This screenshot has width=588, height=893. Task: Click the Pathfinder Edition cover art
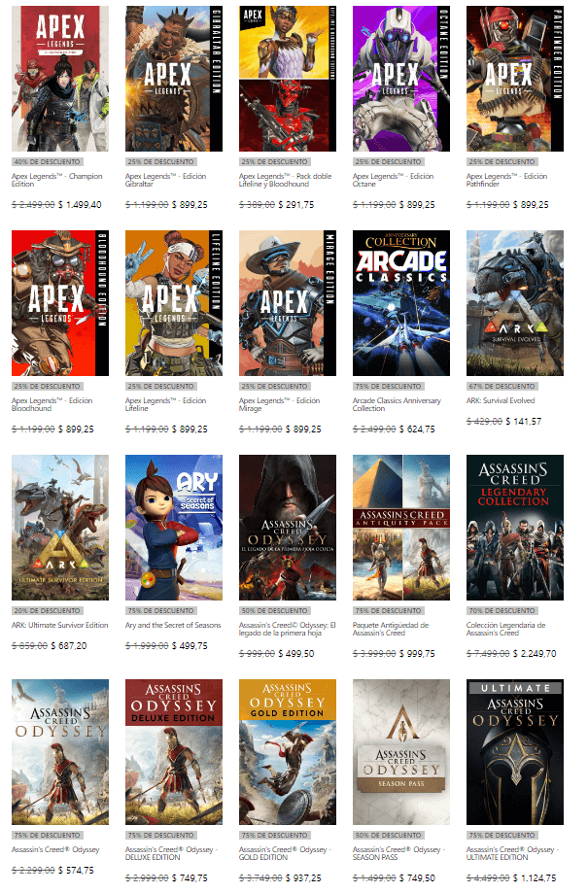(x=515, y=78)
